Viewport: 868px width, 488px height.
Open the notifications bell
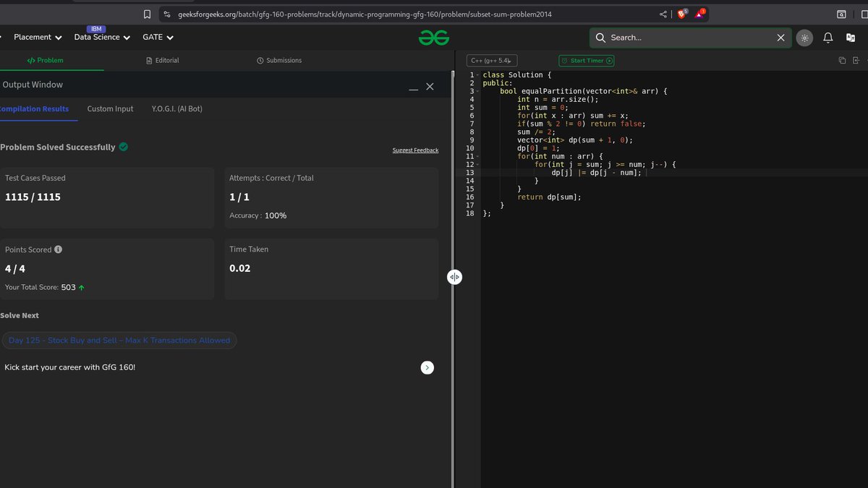pyautogui.click(x=828, y=38)
